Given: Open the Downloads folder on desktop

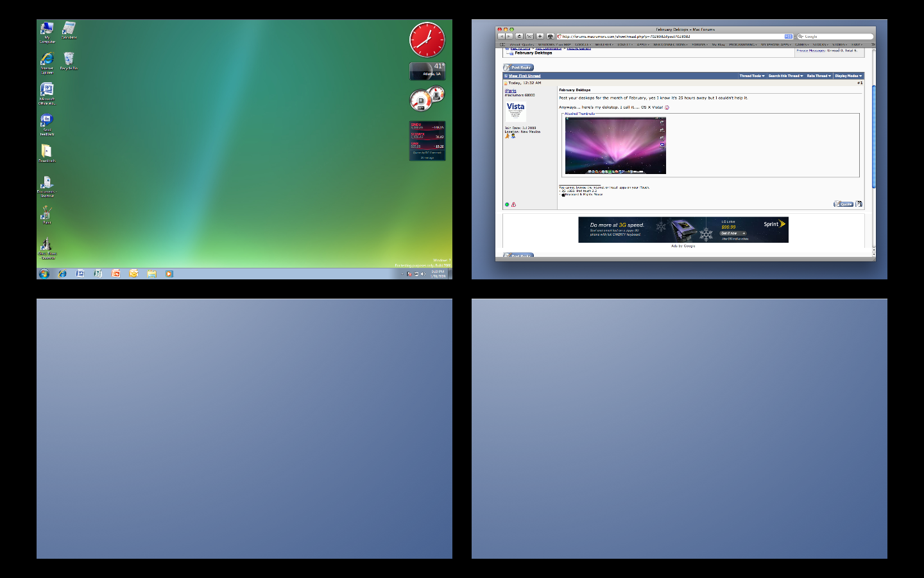Looking at the screenshot, I should click(46, 153).
